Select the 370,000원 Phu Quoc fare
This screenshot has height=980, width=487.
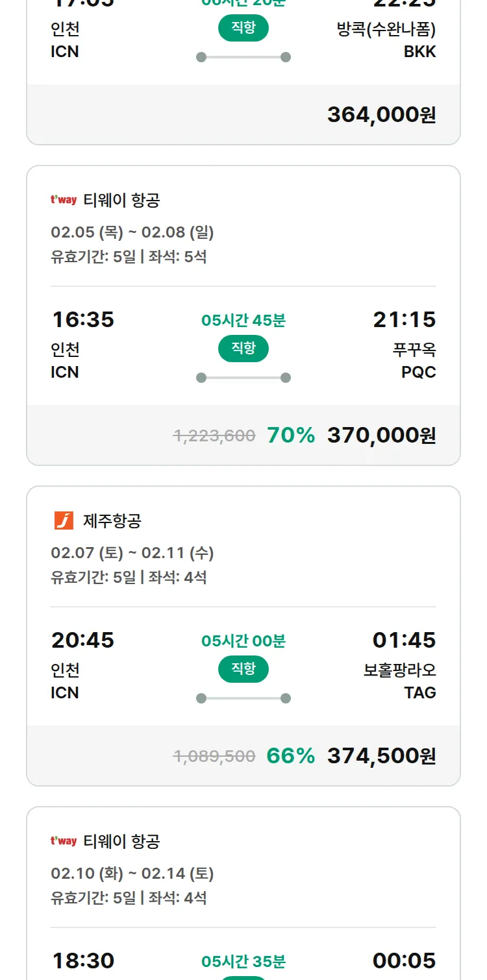point(381,435)
